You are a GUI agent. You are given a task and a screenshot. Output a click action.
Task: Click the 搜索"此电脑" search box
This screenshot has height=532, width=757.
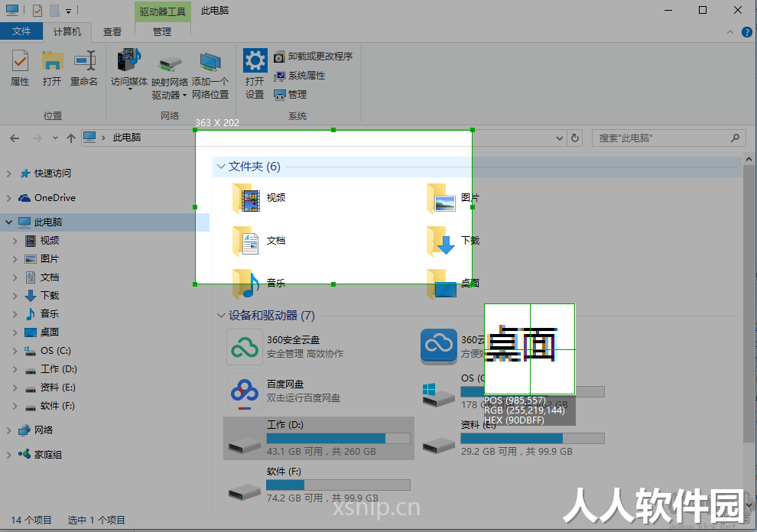click(x=668, y=138)
